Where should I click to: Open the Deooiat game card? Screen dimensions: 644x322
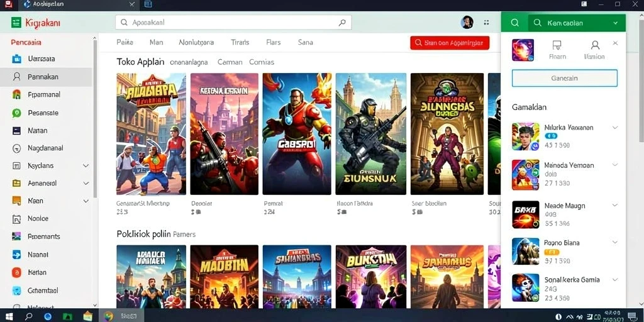click(225, 134)
